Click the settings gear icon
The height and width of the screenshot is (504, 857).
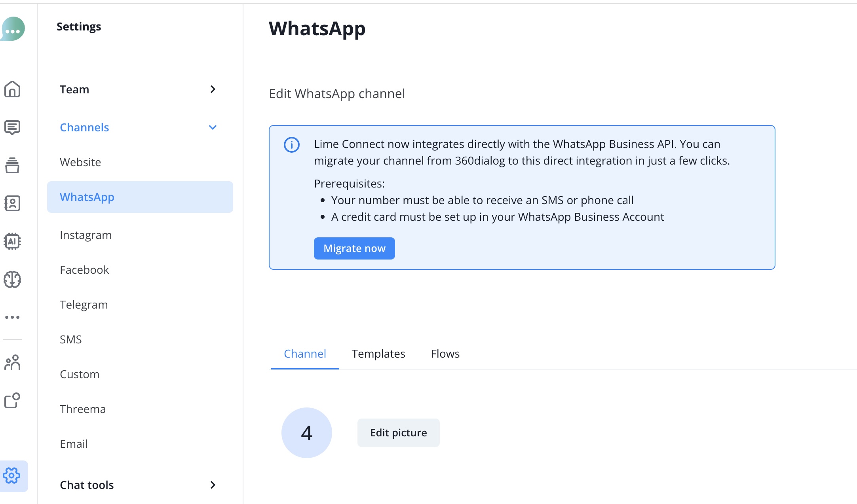pos(12,476)
